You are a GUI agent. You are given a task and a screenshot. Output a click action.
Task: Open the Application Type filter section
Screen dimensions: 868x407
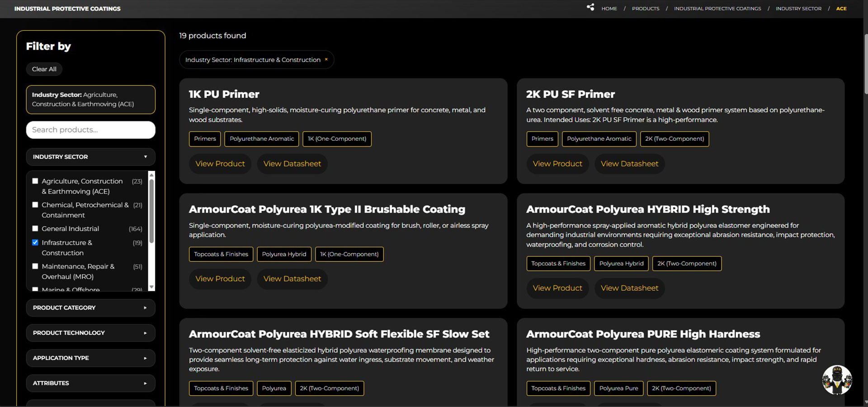(x=90, y=358)
